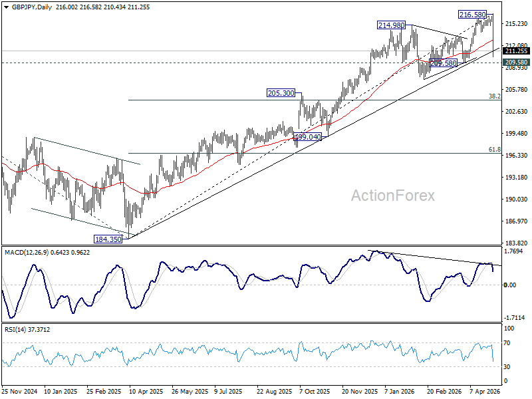Image resolution: width=532 pixels, height=399 pixels.
Task: Select the 205.300 price label
Action: pos(281,93)
